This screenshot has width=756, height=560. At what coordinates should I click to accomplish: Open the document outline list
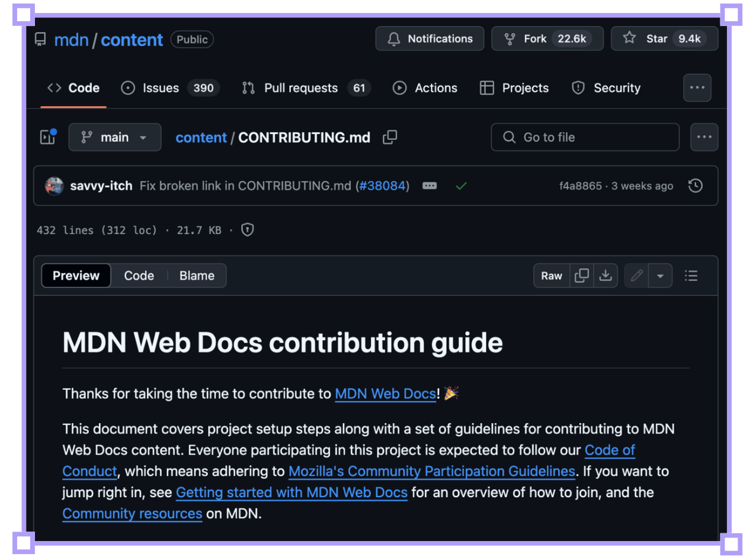tap(691, 276)
